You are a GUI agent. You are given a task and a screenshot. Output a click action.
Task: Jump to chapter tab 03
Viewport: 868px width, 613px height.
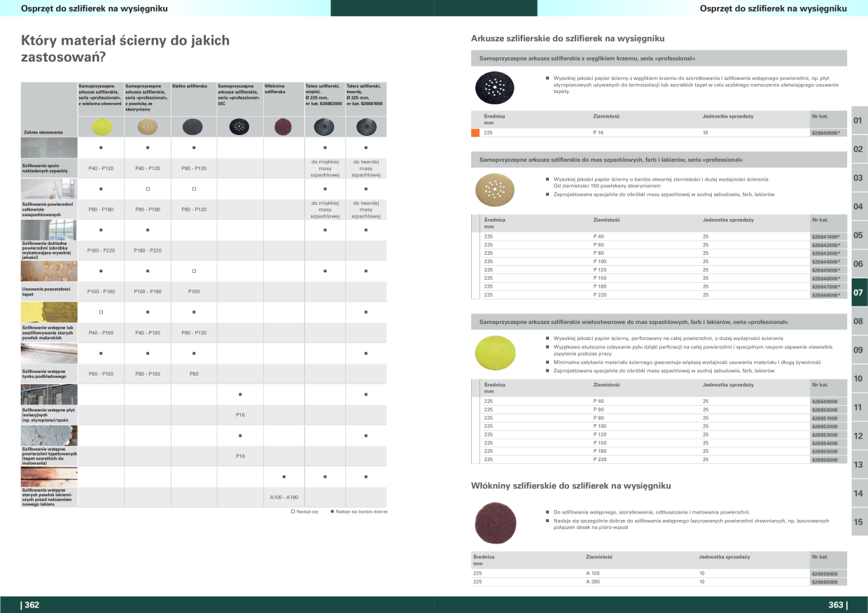click(859, 178)
